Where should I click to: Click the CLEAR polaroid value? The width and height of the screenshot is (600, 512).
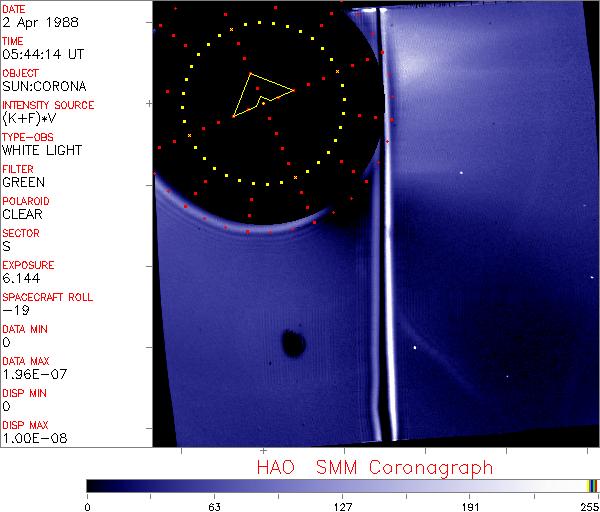(24, 214)
